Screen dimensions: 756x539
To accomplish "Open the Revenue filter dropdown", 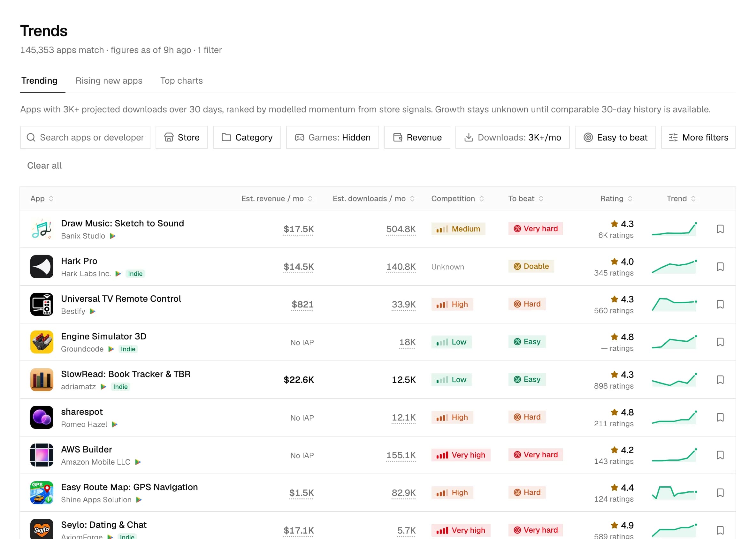I will click(417, 137).
